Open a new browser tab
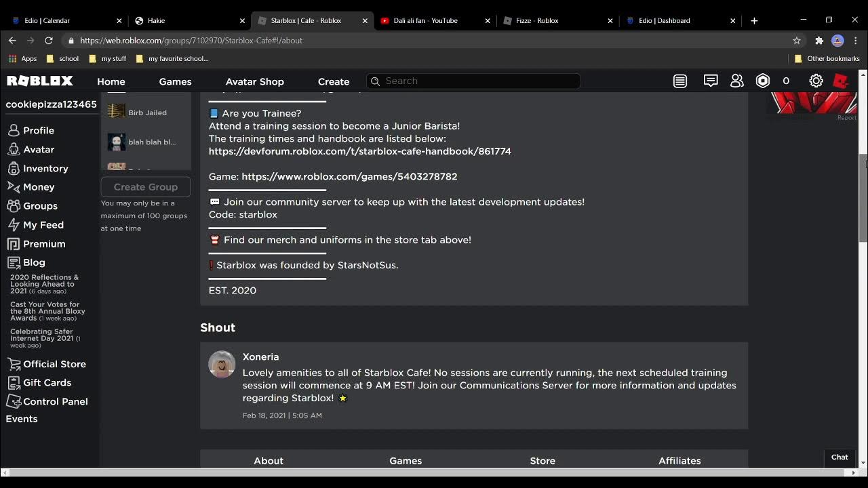Viewport: 868px width, 488px height. coord(754,21)
